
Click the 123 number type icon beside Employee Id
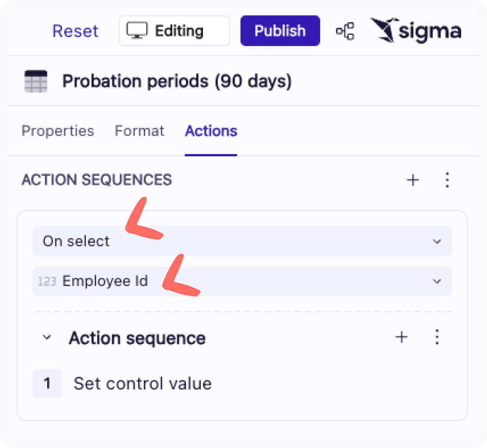point(47,281)
